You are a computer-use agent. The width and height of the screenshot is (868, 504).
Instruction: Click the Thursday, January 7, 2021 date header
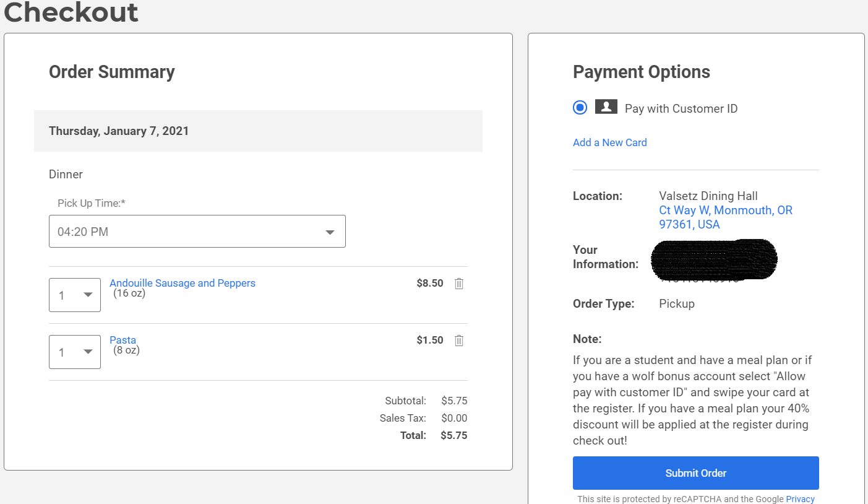(x=119, y=131)
